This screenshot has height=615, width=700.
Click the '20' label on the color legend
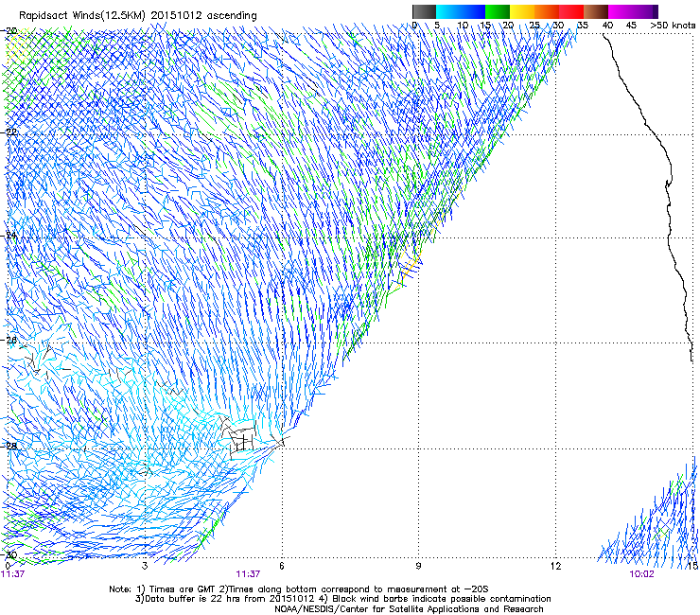[x=508, y=26]
